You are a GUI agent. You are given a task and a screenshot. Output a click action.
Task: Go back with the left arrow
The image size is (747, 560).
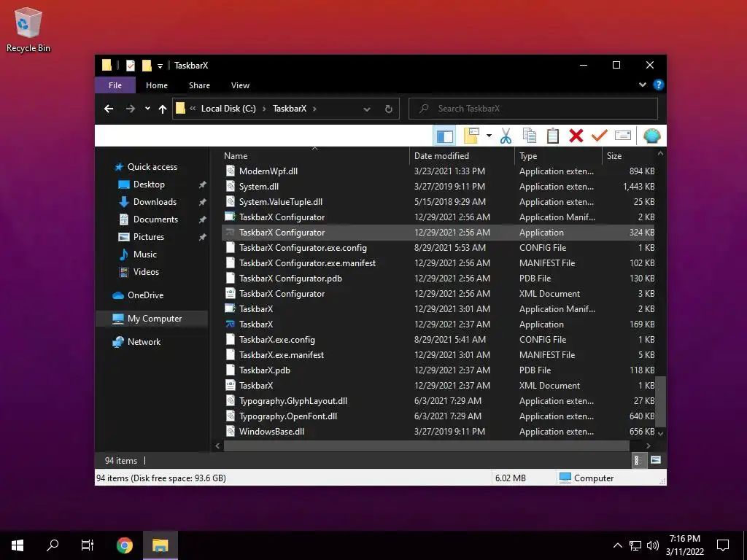109,109
